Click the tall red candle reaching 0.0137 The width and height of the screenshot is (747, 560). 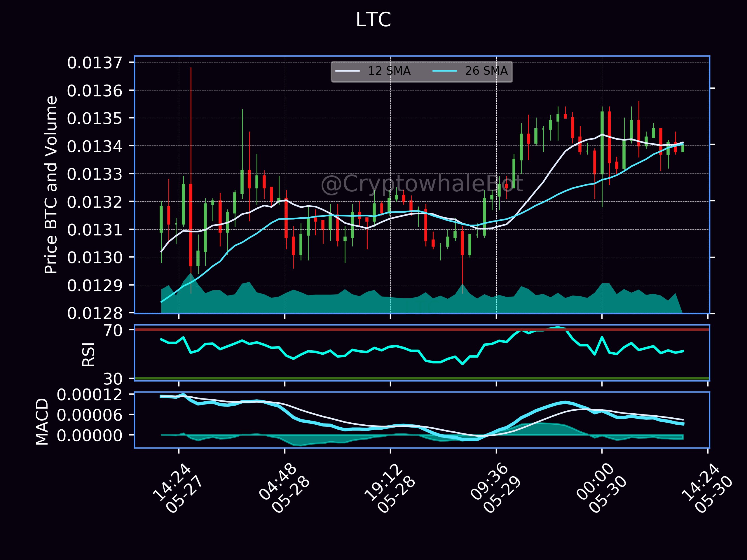point(191,180)
